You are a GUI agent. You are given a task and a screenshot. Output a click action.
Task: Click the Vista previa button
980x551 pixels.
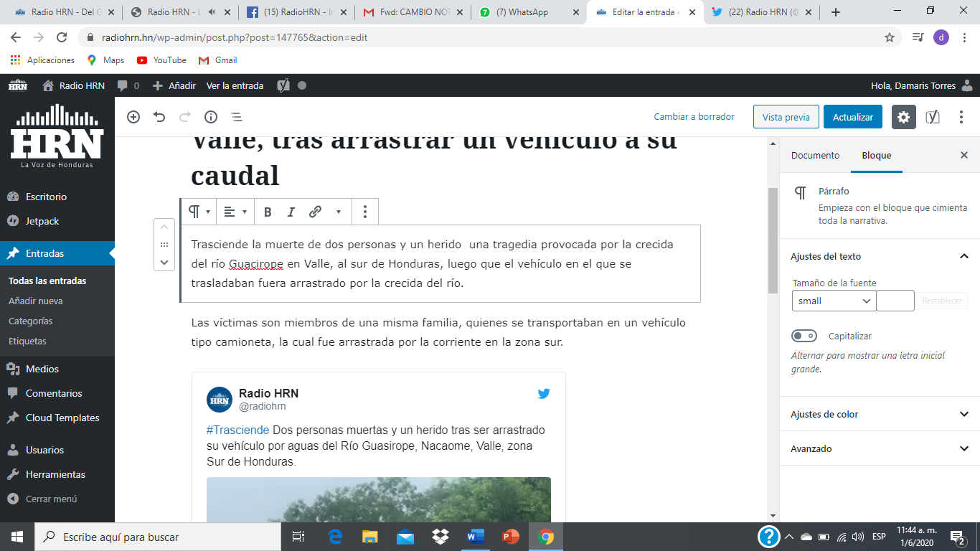[x=786, y=117]
